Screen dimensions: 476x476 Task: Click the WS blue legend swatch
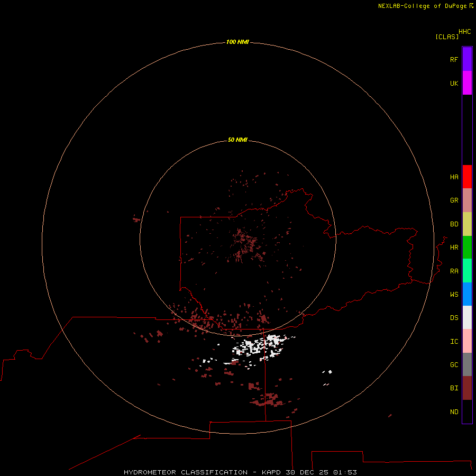(467, 294)
